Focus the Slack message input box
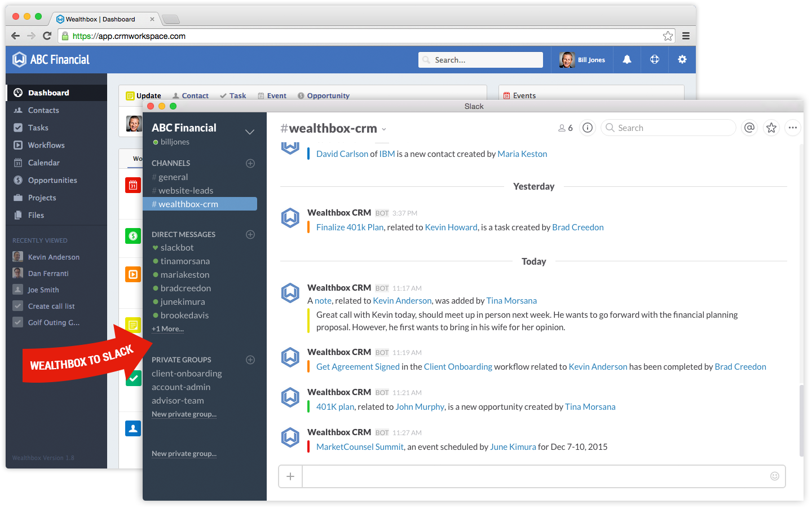 [x=544, y=476]
